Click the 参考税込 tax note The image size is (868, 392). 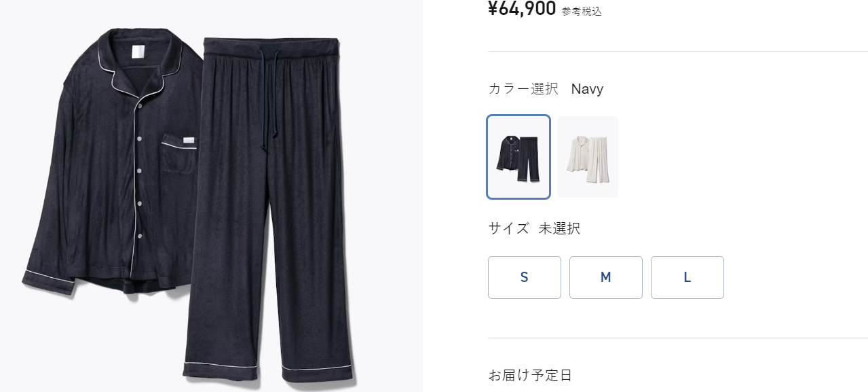pyautogui.click(x=582, y=11)
